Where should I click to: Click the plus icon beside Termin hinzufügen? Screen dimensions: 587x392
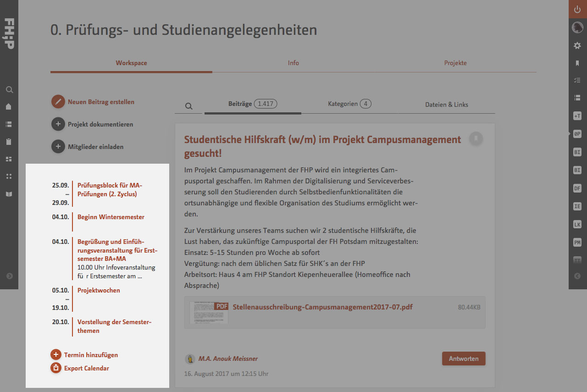(x=55, y=354)
